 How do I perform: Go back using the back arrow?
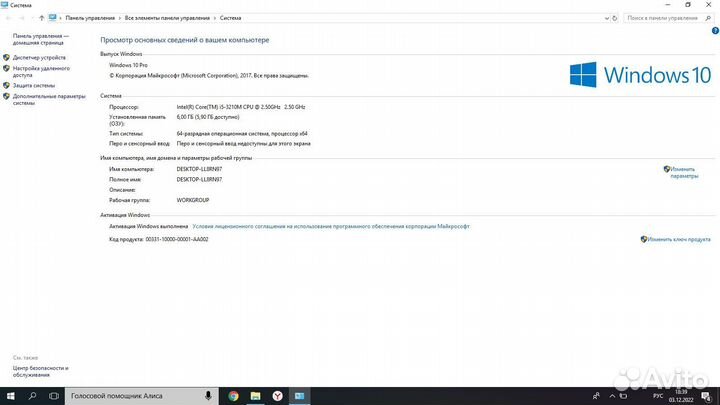coord(9,18)
